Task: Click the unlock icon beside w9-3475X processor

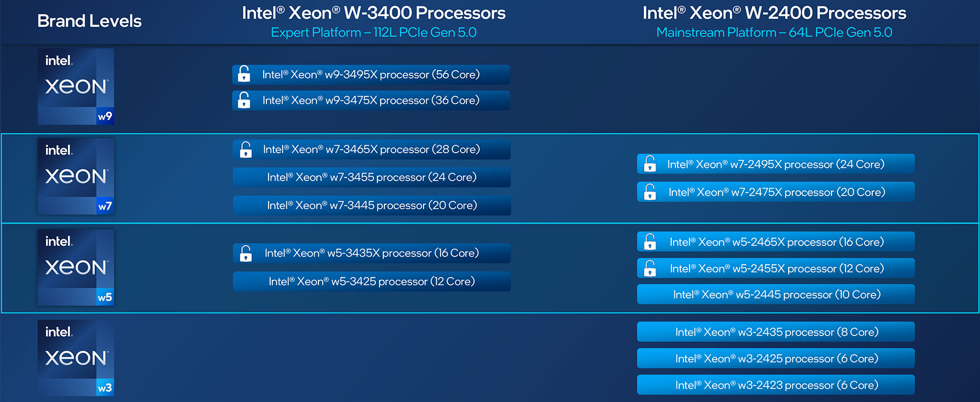Action: [x=244, y=99]
